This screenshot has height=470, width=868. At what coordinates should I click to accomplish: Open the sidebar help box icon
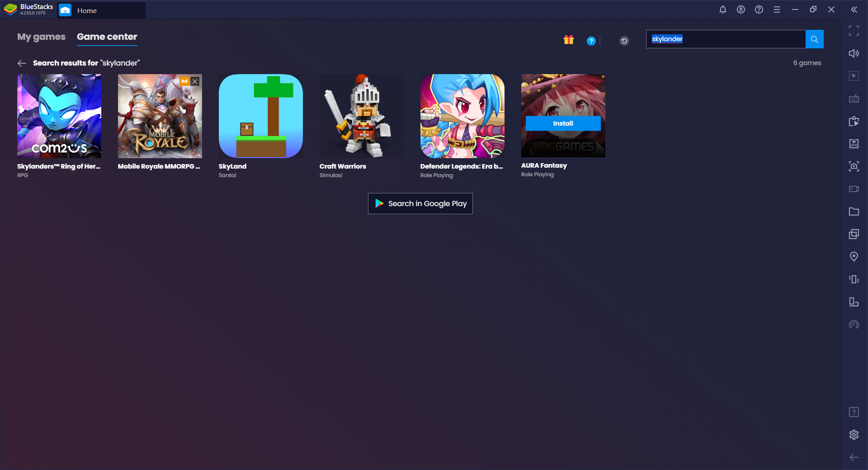tap(854, 412)
